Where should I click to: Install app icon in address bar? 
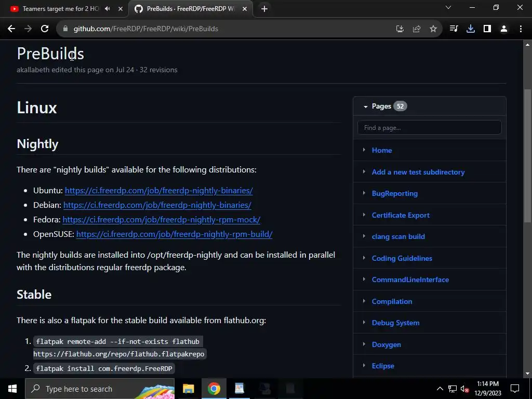400,29
